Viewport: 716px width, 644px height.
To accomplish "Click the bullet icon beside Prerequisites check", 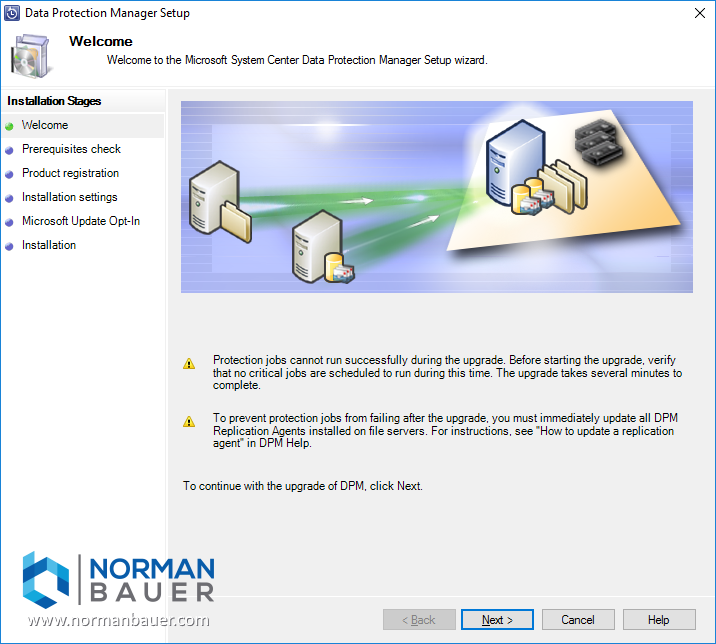I will (9, 150).
